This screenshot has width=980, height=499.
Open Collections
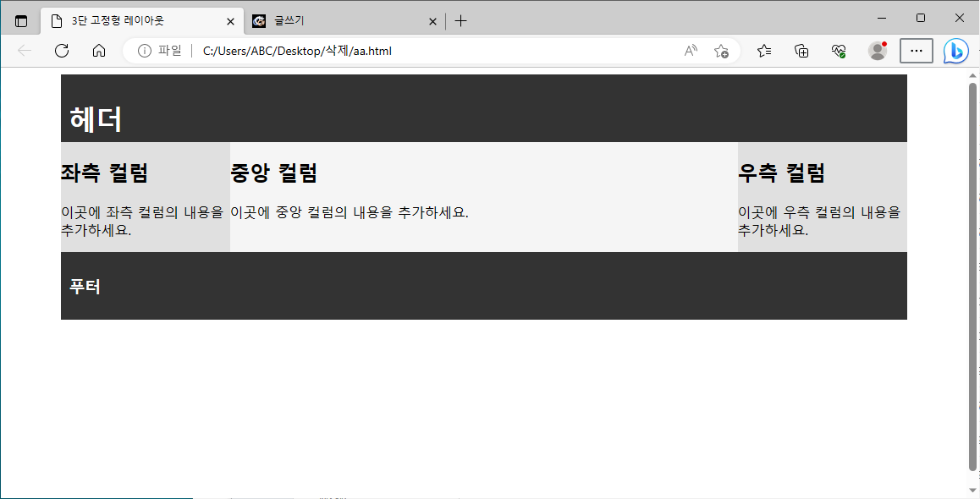[801, 51]
